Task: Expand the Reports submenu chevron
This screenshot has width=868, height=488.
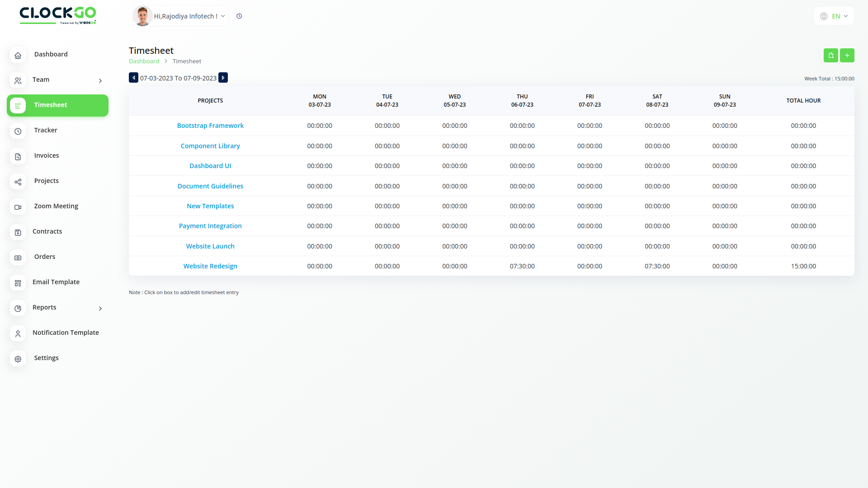Action: (x=100, y=309)
